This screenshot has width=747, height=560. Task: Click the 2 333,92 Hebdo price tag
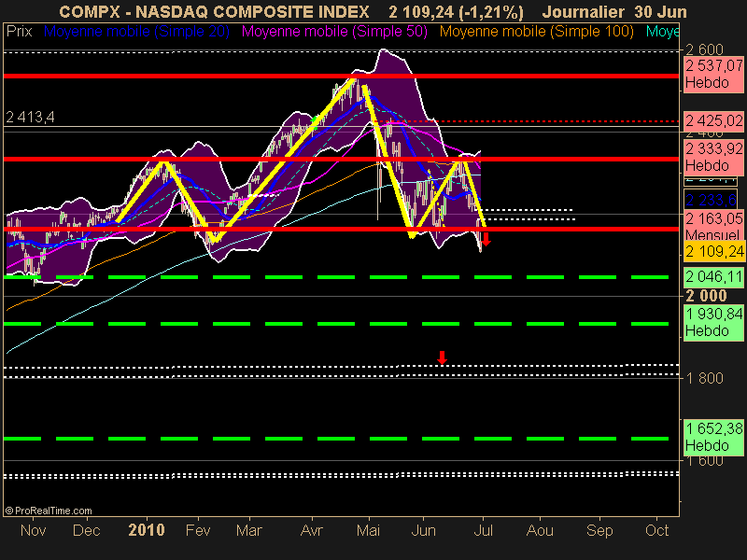click(x=713, y=157)
